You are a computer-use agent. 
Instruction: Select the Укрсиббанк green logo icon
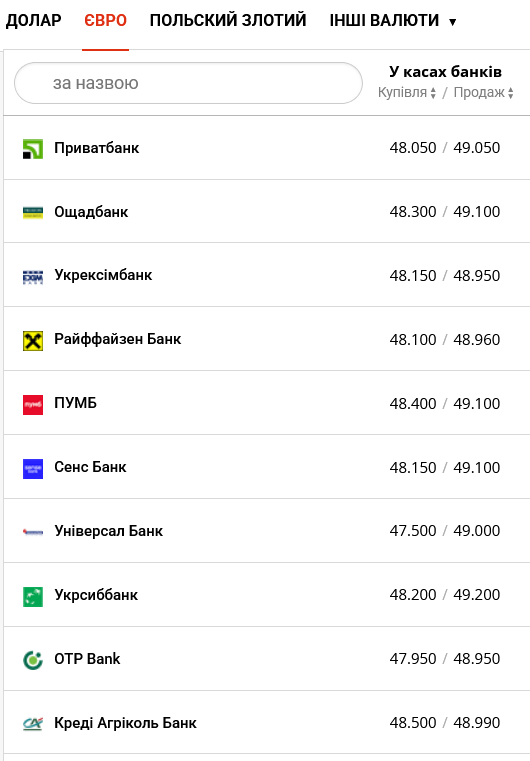(x=33, y=596)
